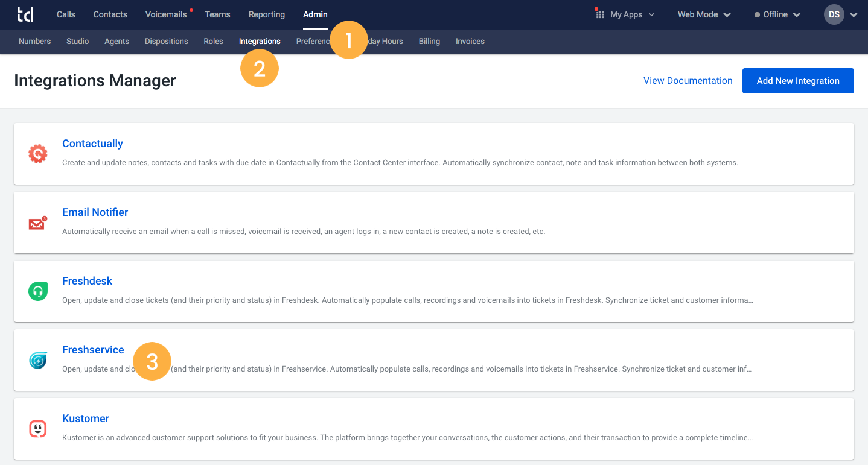The width and height of the screenshot is (868, 465).
Task: Click the Email Notifier description text
Action: click(x=304, y=232)
